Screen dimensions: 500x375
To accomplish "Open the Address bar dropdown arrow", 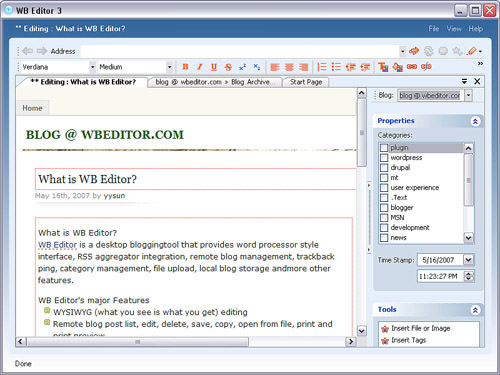I will (x=403, y=51).
